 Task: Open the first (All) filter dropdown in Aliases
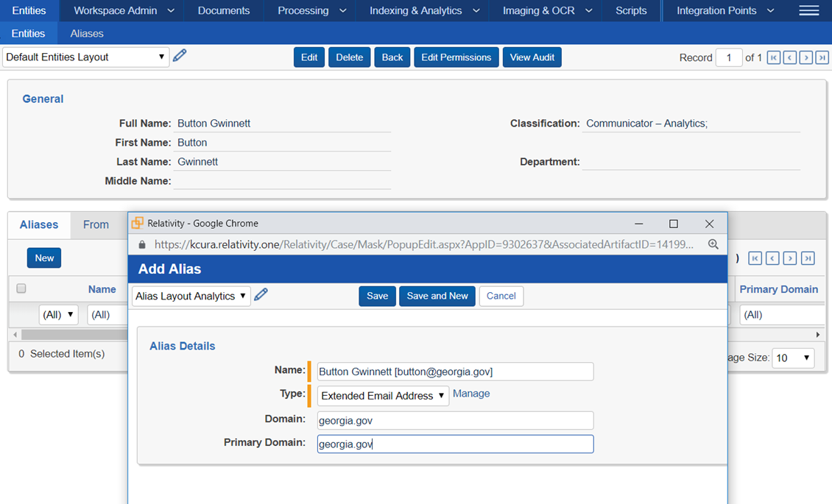click(x=58, y=315)
